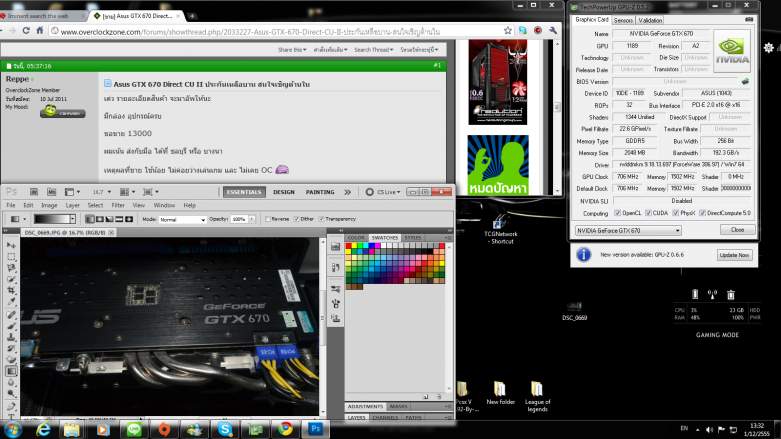The image size is (781, 439).
Task: Select the Crop tool in Photoshop
Action: tap(11, 291)
